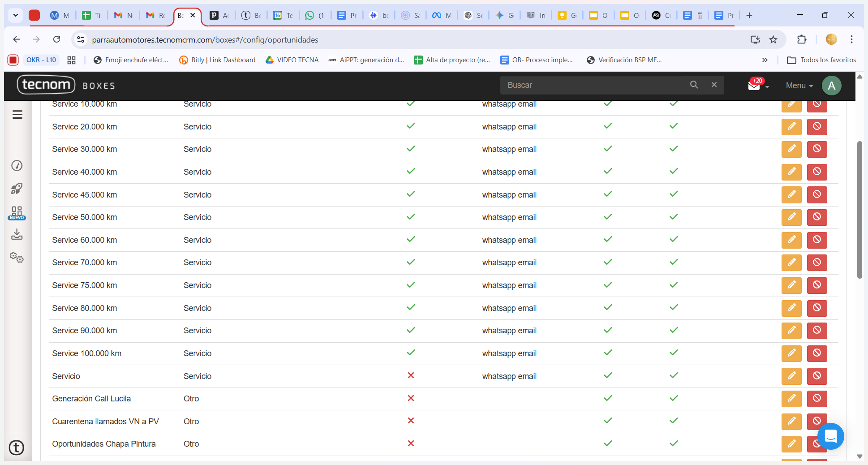Click red X for Cuarentena llamados row
The height and width of the screenshot is (465, 868).
(x=411, y=421)
